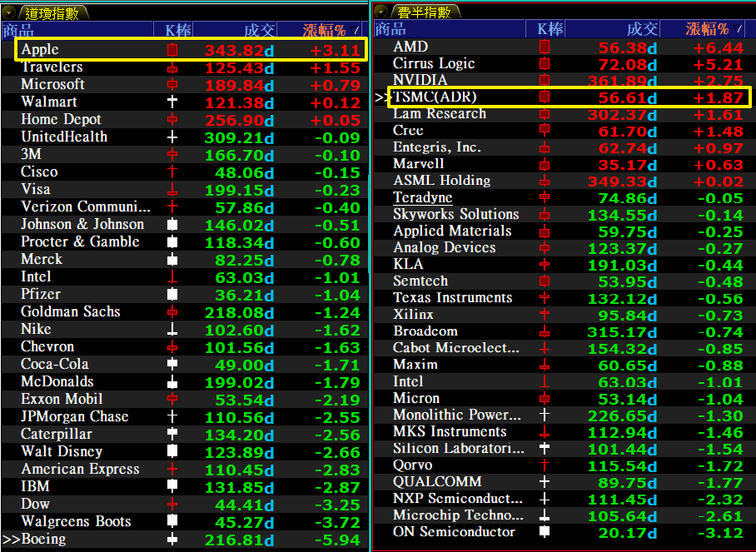
Task: Click the TSMC(ADR) candlestick icon
Action: pyautogui.click(x=545, y=97)
